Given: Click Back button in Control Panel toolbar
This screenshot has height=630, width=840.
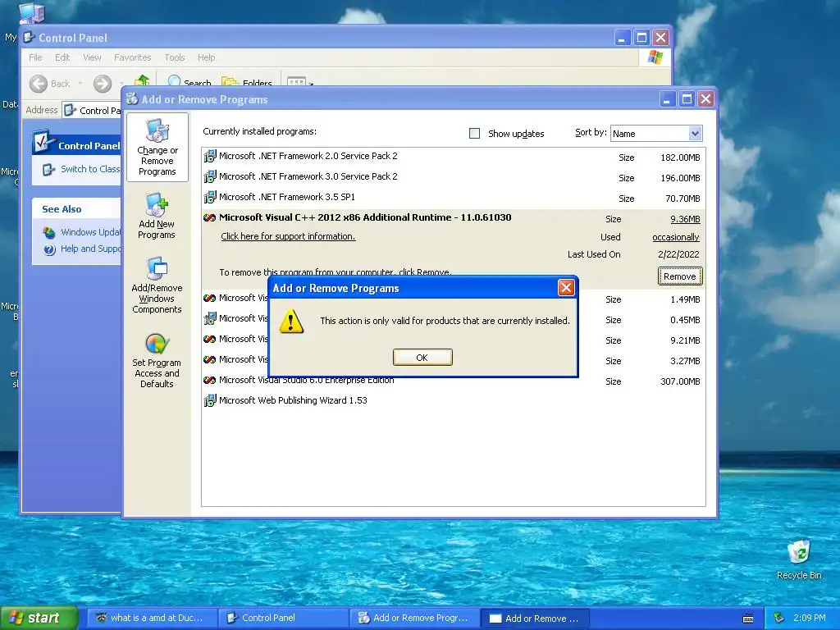Looking at the screenshot, I should point(50,84).
